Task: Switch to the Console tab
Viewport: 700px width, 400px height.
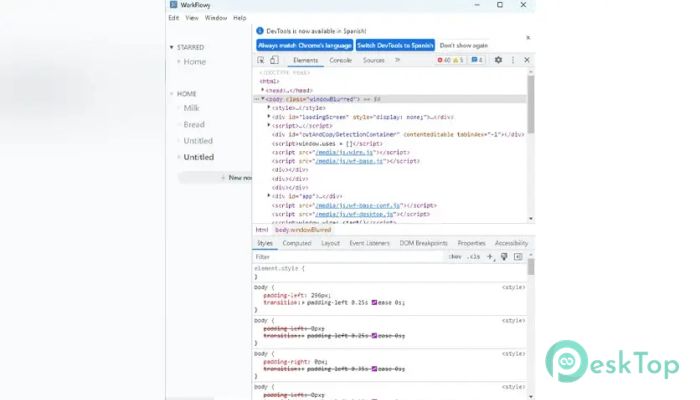Action: point(340,60)
